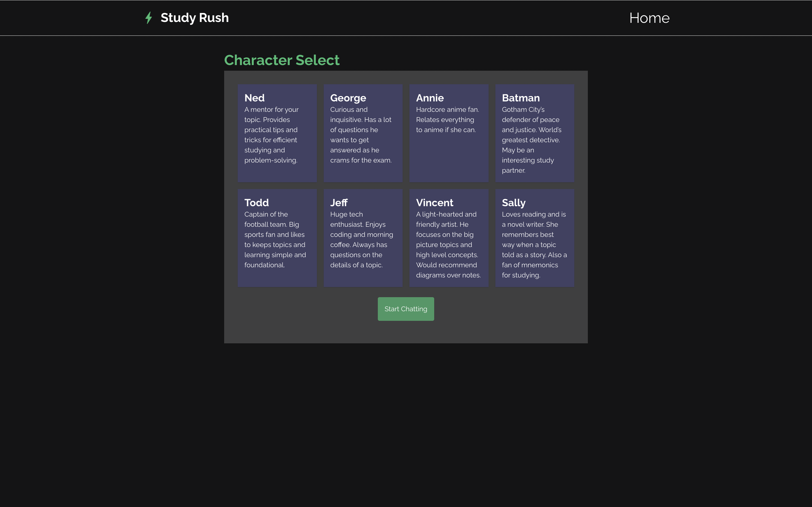
Task: Click the Study Rush logo text
Action: coord(195,18)
